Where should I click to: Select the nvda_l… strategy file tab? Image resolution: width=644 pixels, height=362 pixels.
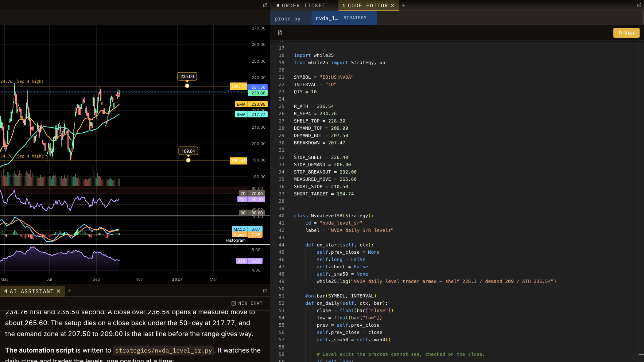click(344, 18)
